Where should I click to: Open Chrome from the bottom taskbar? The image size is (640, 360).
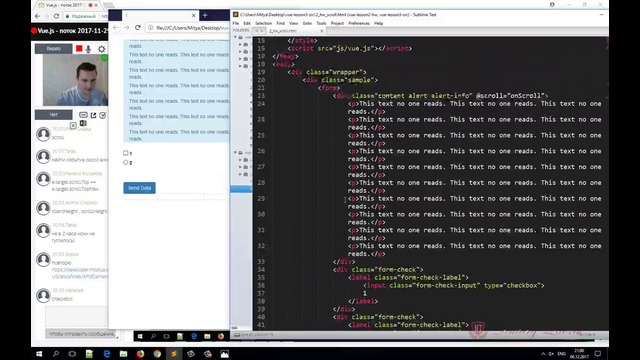[x=157, y=354]
